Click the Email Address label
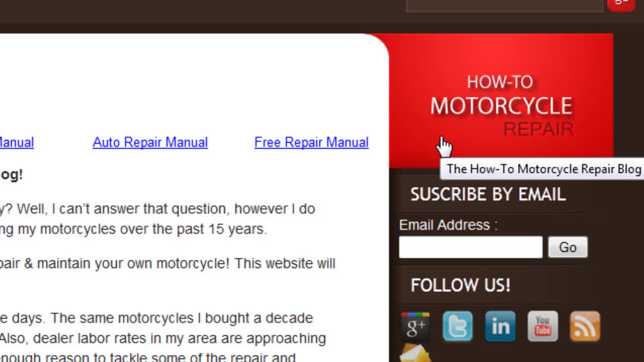This screenshot has height=362, width=644. (x=448, y=225)
